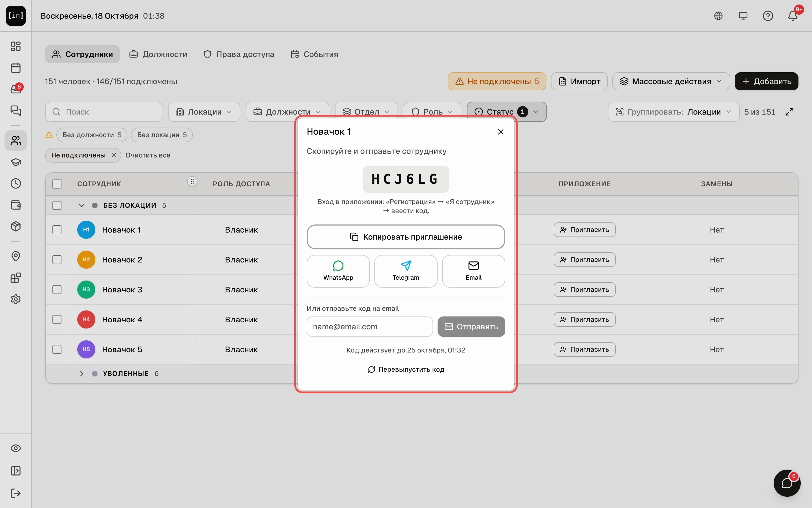The width and height of the screenshot is (812, 508).
Task: Switch to the Права доступа tab
Action: [239, 54]
